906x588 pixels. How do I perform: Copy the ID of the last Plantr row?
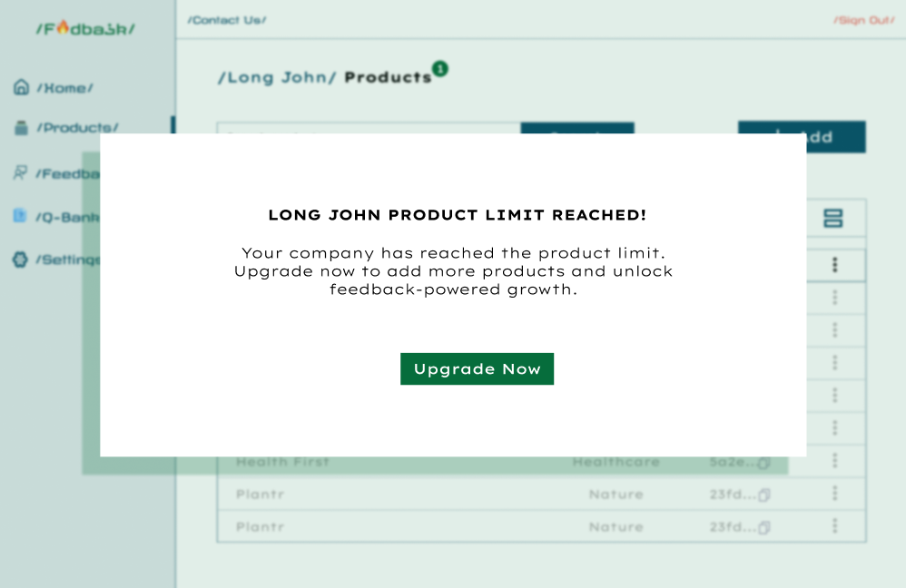(763, 527)
